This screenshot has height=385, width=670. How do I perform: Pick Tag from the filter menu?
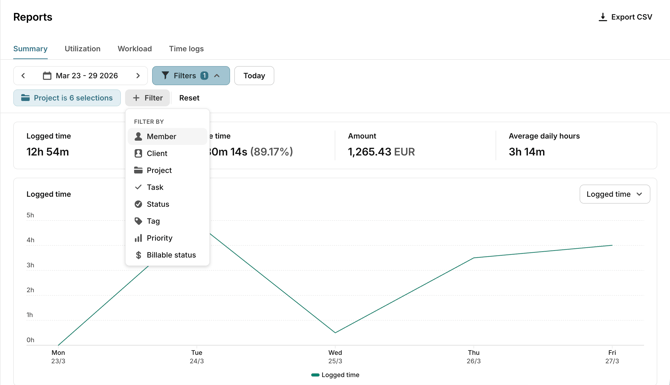click(168, 221)
